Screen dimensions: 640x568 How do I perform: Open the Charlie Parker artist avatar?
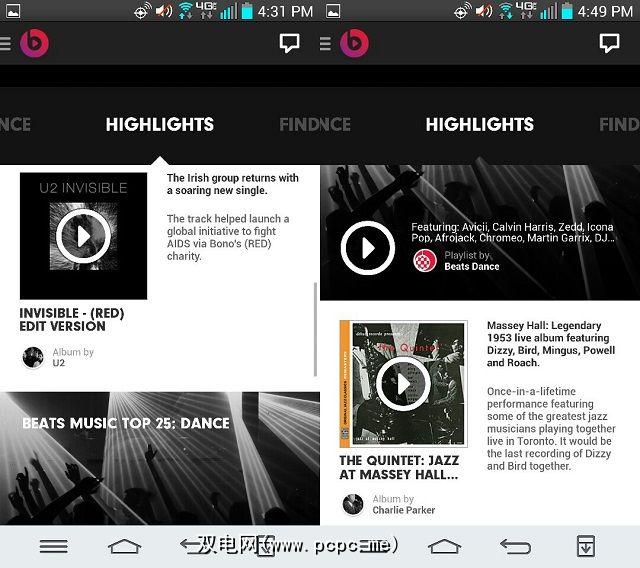pyautogui.click(x=353, y=504)
